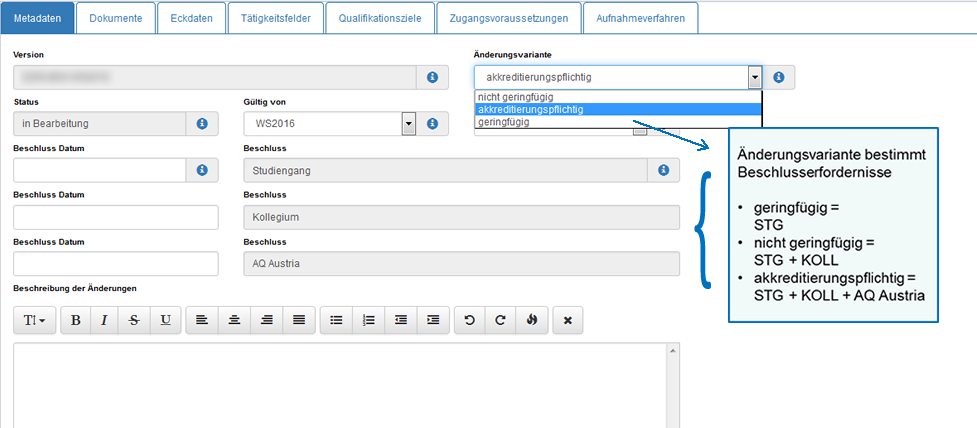Select 'nicht geringfügig' from the list

pyautogui.click(x=516, y=97)
